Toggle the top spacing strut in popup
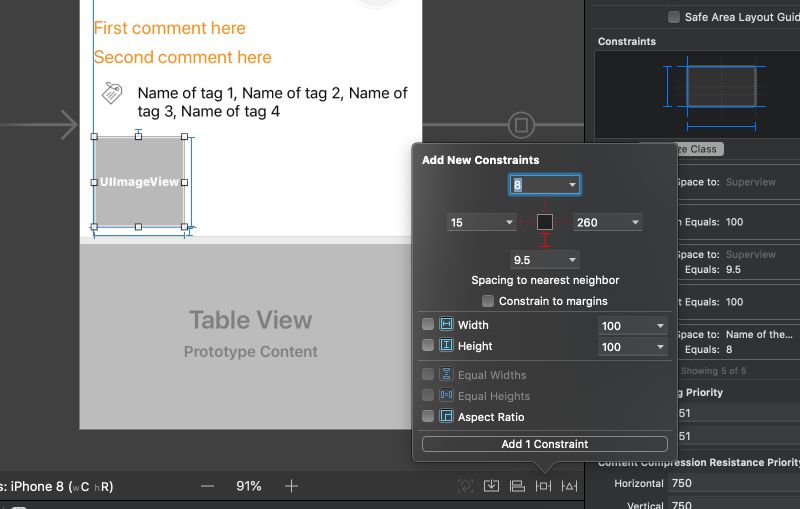The width and height of the screenshot is (800, 509). pos(545,205)
